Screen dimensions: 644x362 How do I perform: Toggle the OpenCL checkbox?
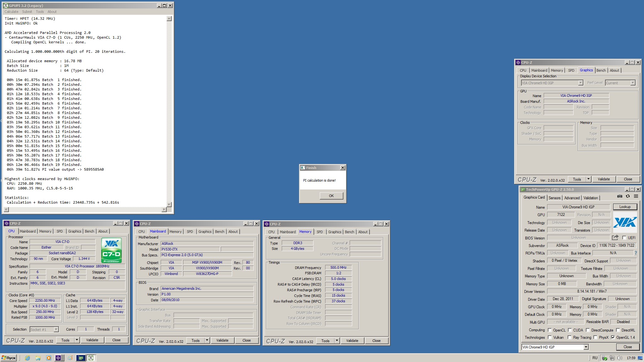[550, 330]
